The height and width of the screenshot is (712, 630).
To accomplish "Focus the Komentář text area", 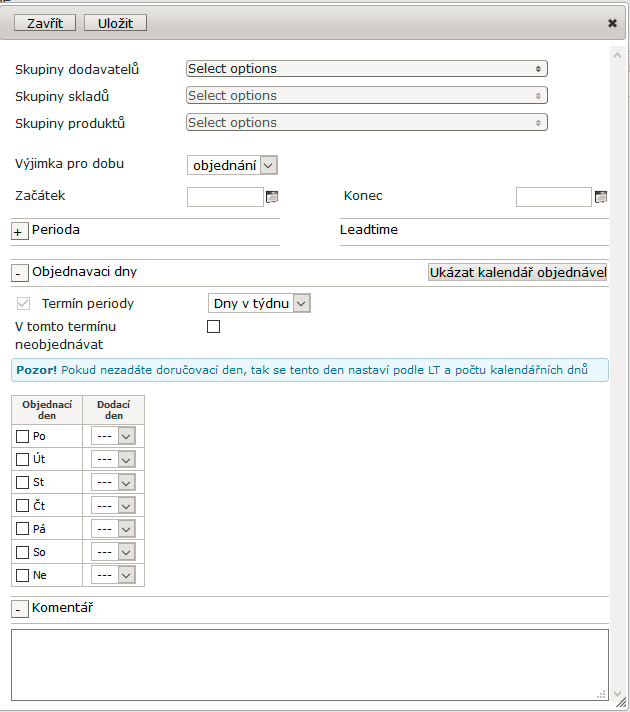I will pos(309,664).
